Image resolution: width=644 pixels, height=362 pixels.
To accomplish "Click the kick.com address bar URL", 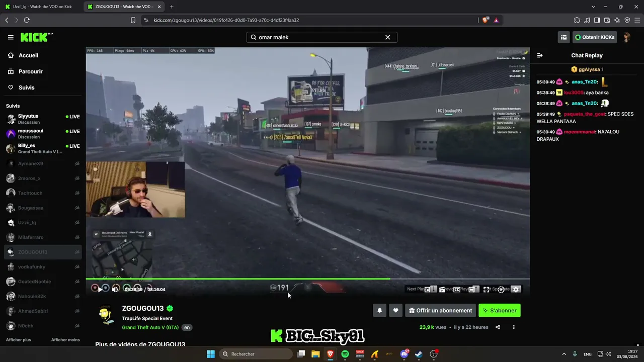I will click(226, 20).
